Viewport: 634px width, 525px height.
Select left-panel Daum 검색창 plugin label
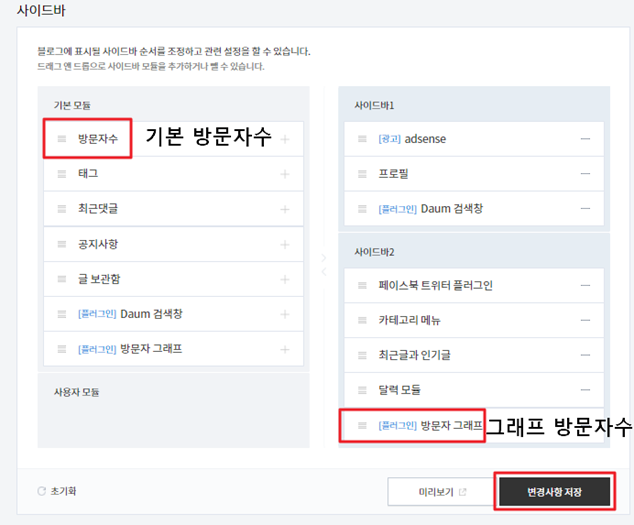point(130,314)
